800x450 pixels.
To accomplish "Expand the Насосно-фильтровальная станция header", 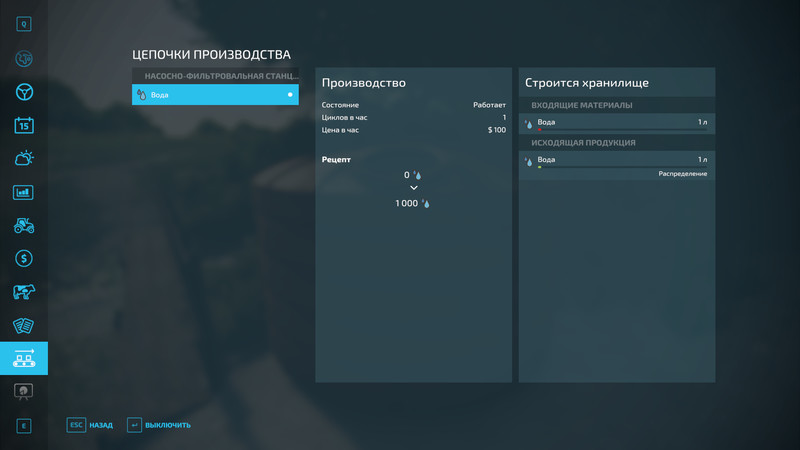I will pos(214,75).
